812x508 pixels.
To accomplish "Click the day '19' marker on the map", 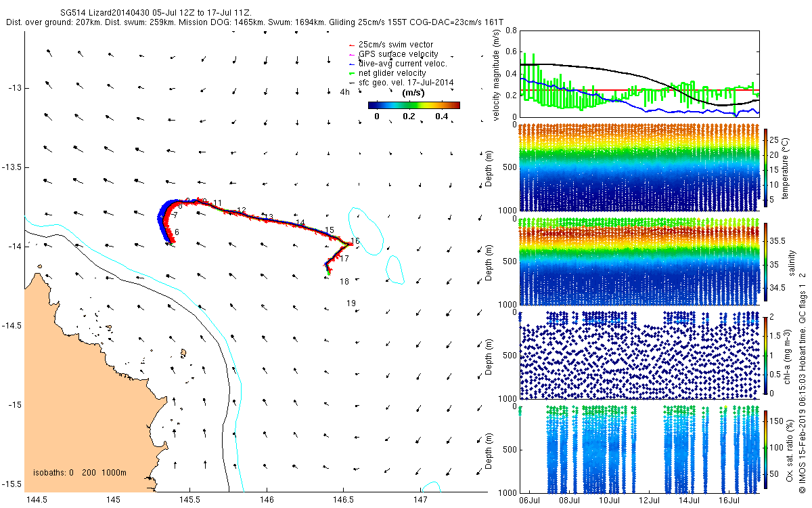I will pyautogui.click(x=351, y=303).
